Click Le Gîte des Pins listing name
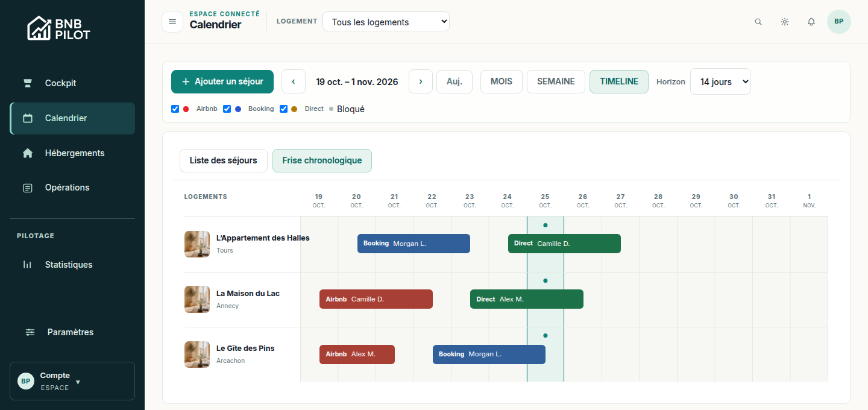The width and height of the screenshot is (868, 410). 245,348
